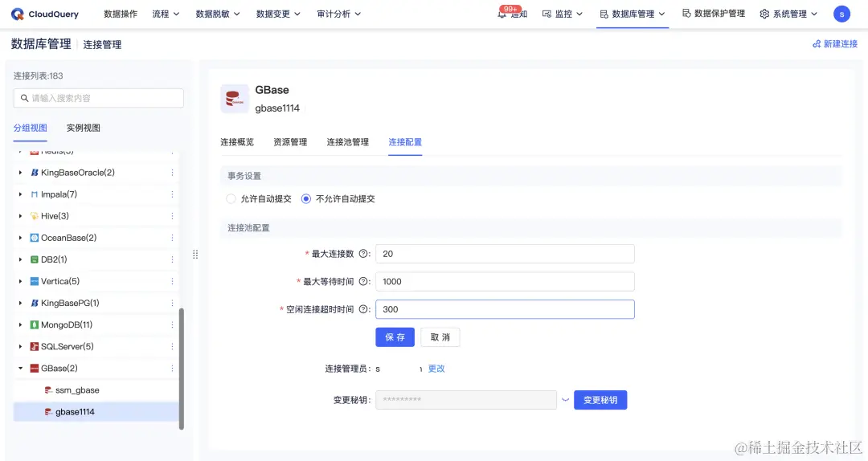Open more options for MongoDB(11)
The height and width of the screenshot is (461, 868).
pos(172,324)
